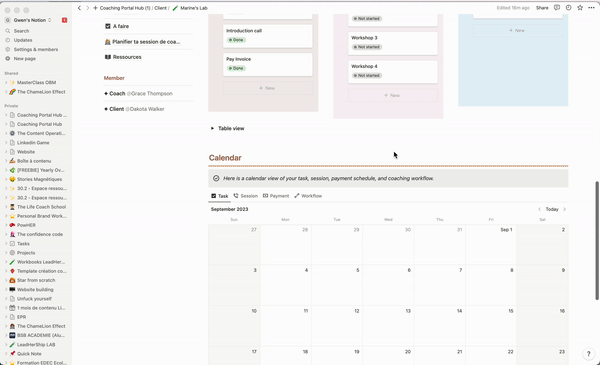Image resolution: width=600 pixels, height=365 pixels.
Task: Click the @Grace Thompson mention
Action: pyautogui.click(x=150, y=94)
